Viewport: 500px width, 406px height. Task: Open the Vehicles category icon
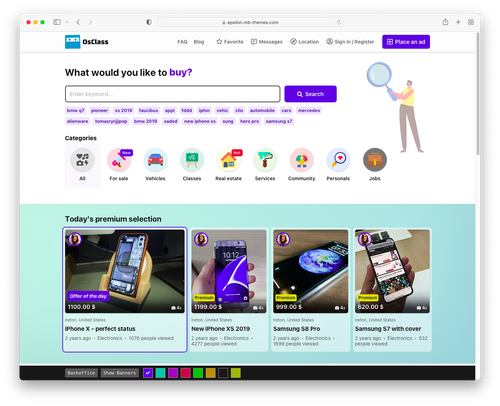[x=155, y=160]
